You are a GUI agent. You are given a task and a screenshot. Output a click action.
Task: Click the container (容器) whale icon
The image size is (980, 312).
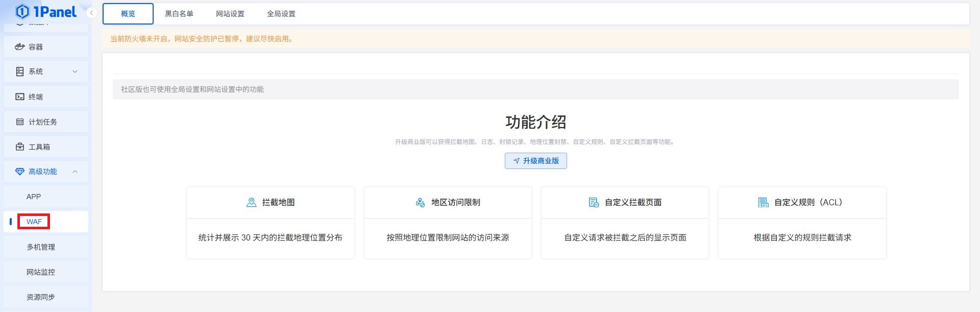click(20, 46)
